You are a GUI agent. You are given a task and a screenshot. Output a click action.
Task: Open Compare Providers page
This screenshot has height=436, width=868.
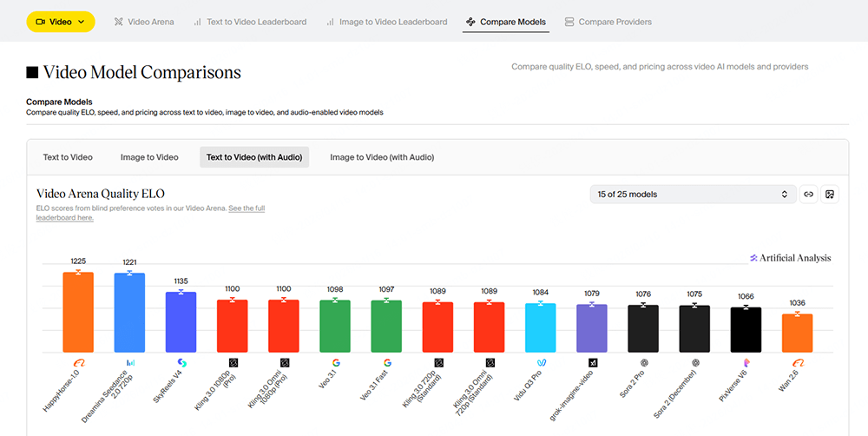(608, 23)
